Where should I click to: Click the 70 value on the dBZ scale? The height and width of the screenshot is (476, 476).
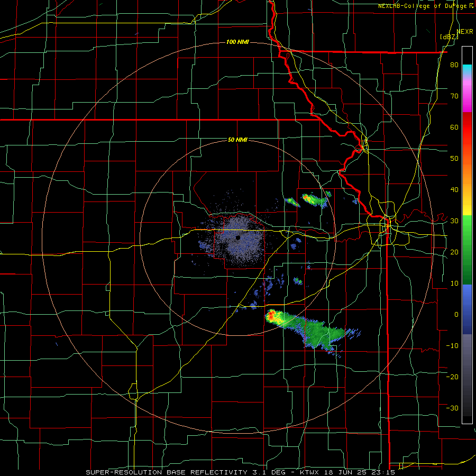pyautogui.click(x=454, y=96)
